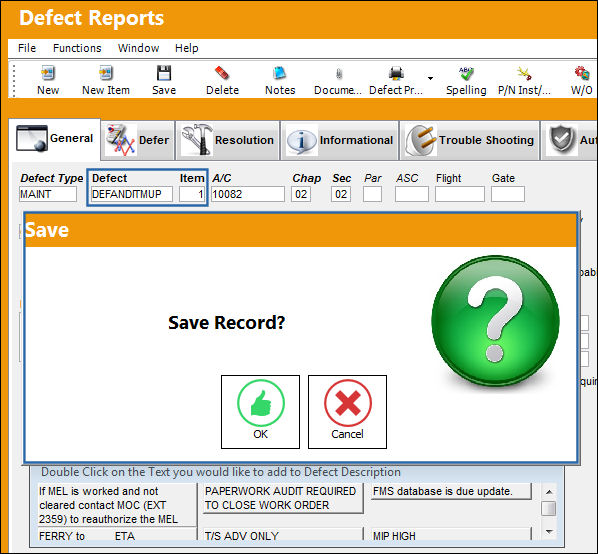Switch to the Defer tab

point(138,140)
